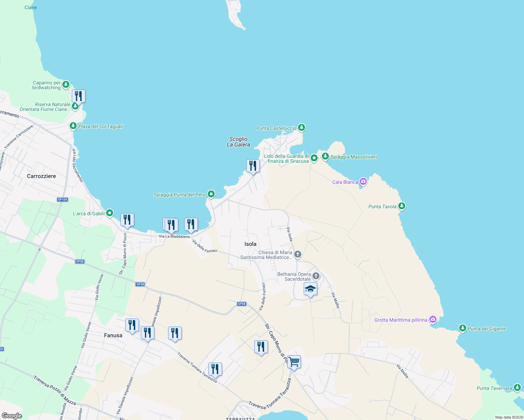Select the Spiaggia Massolivieri beach marker
Viewport: 524px width, 420px height.
point(325,157)
